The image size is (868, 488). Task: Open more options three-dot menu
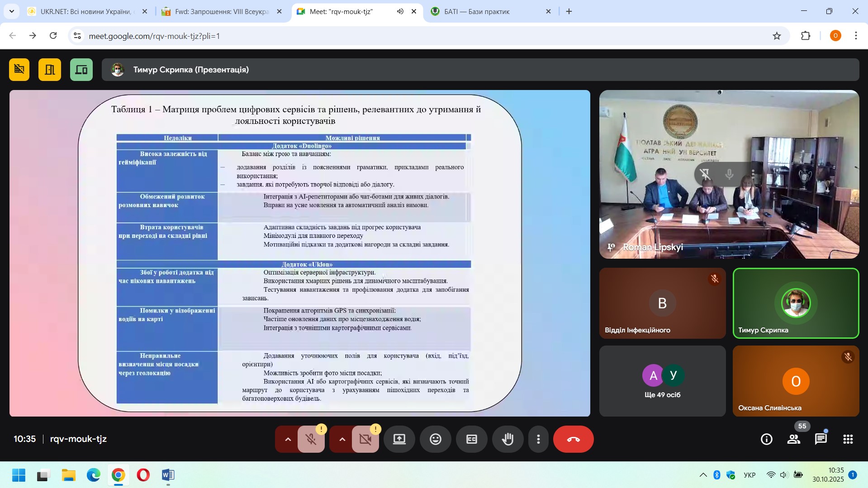(538, 439)
